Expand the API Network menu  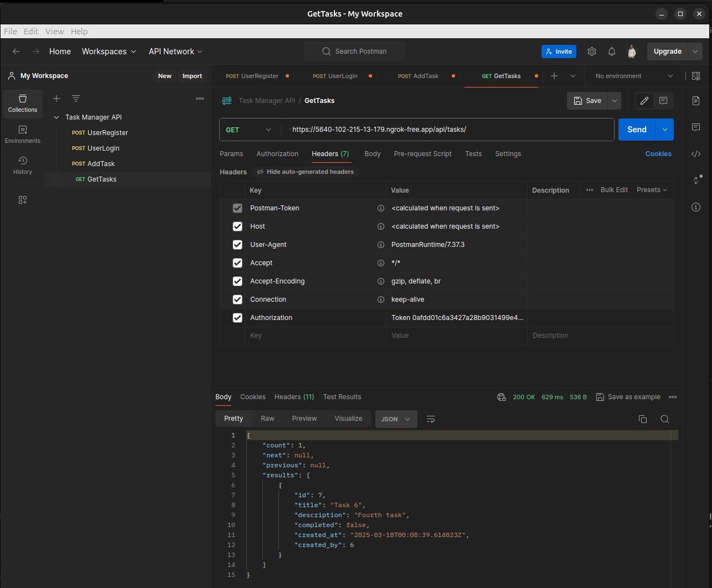(176, 51)
